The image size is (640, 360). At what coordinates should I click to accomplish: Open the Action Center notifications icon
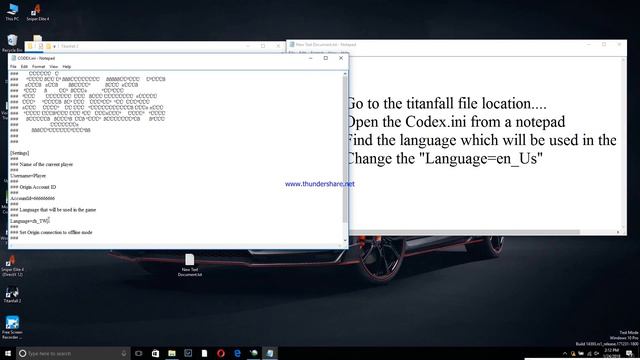click(629, 353)
